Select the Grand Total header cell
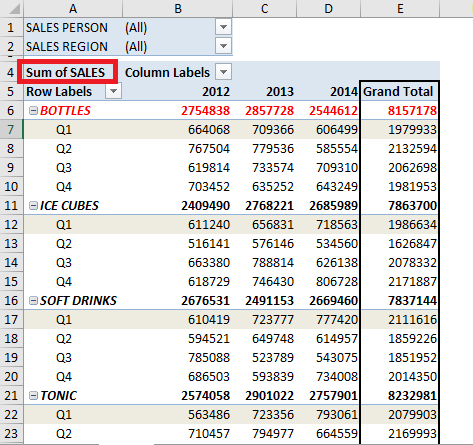 point(399,91)
